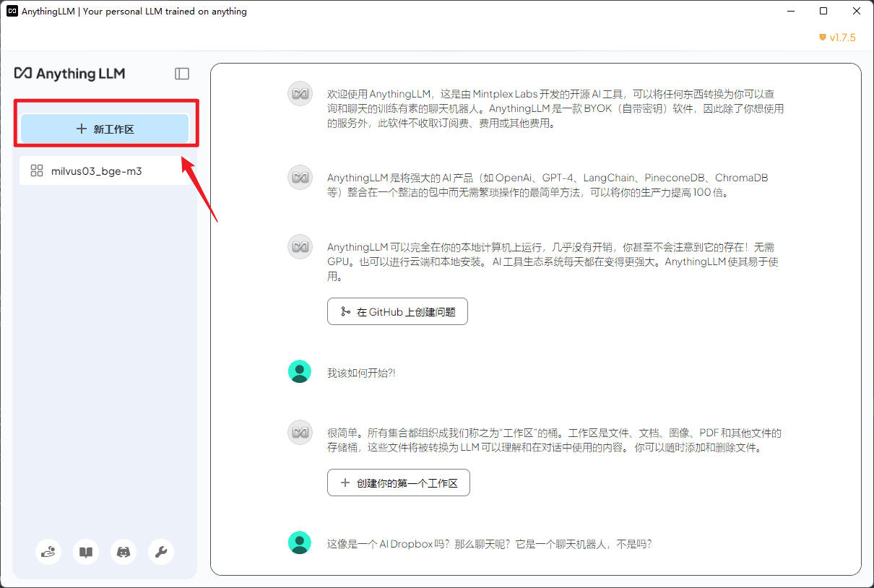The width and height of the screenshot is (874, 588).
Task: Open the Discord community icon
Action: coord(124,553)
